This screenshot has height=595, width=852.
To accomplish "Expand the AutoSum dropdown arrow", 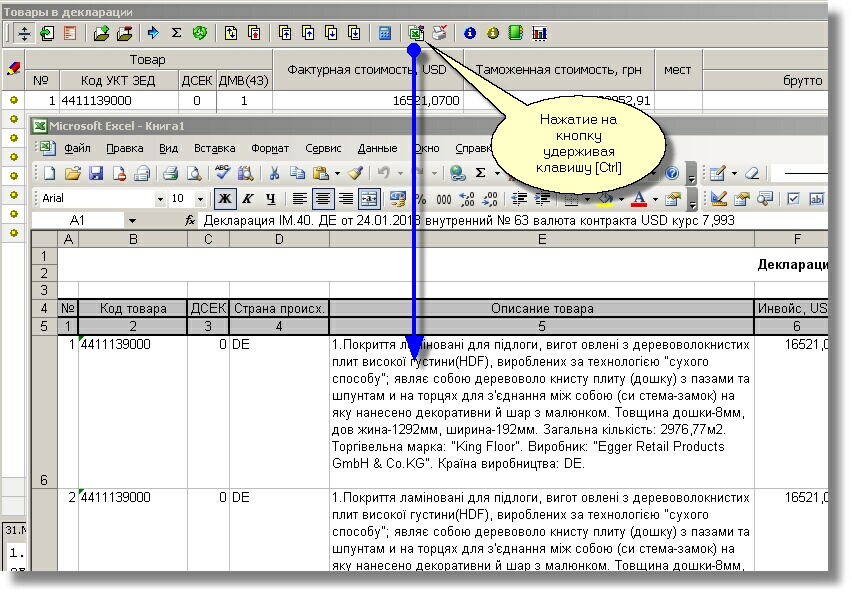I will pyautogui.click(x=497, y=174).
